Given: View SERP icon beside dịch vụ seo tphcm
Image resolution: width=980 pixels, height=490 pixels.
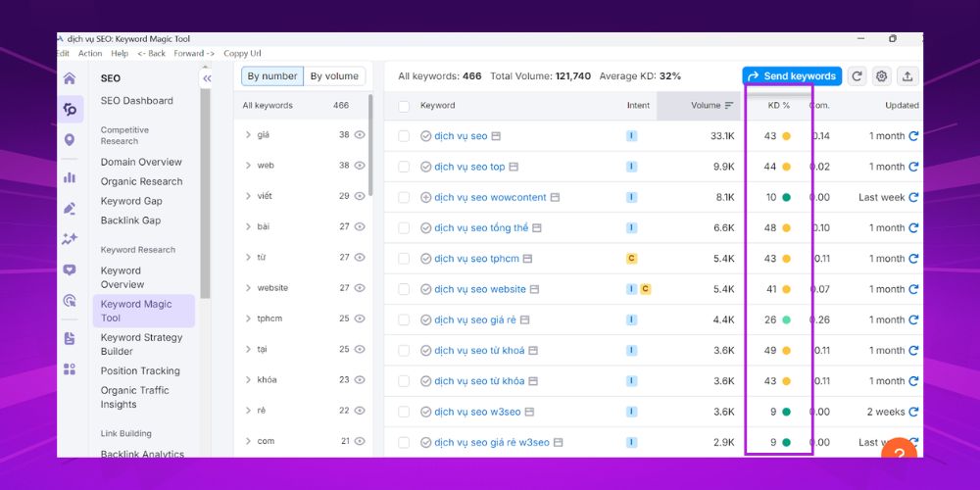Looking at the screenshot, I should click(x=527, y=258).
